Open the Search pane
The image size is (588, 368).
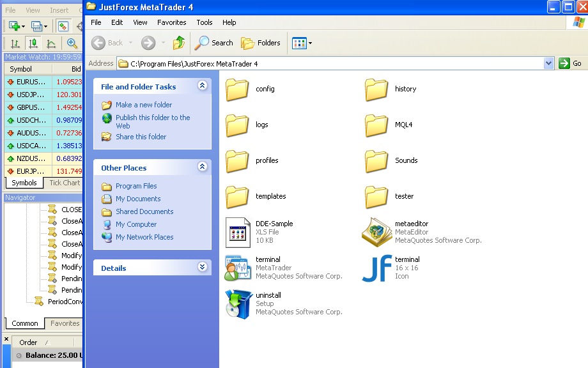pos(213,43)
